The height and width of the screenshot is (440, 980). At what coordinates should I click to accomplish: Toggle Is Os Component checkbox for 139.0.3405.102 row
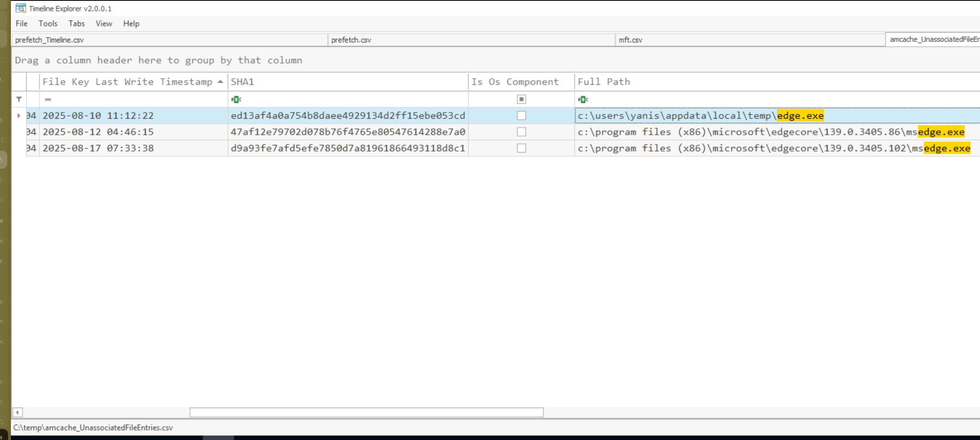click(x=521, y=148)
